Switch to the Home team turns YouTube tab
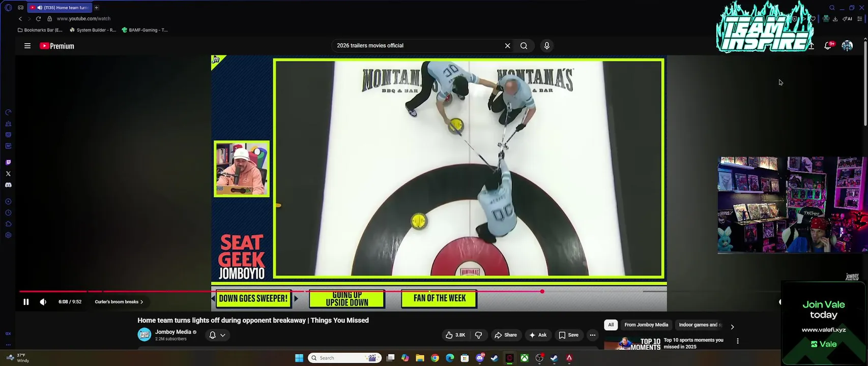 coord(60,8)
